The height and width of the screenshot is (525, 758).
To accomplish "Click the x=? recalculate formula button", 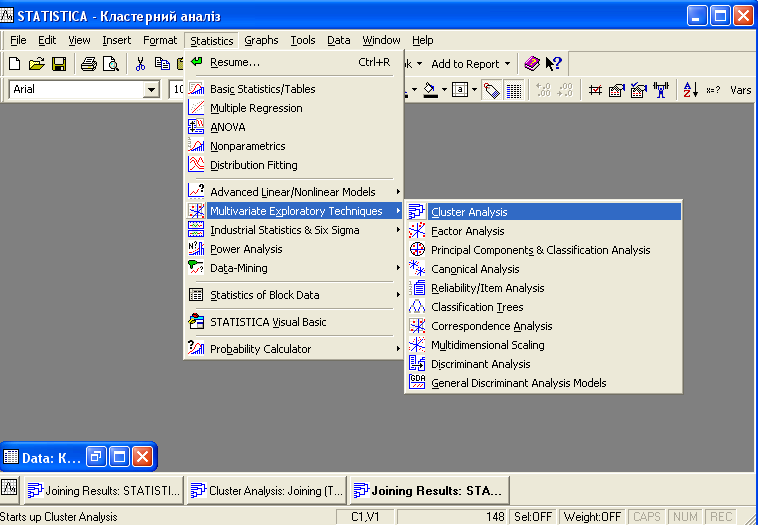I will 713,90.
